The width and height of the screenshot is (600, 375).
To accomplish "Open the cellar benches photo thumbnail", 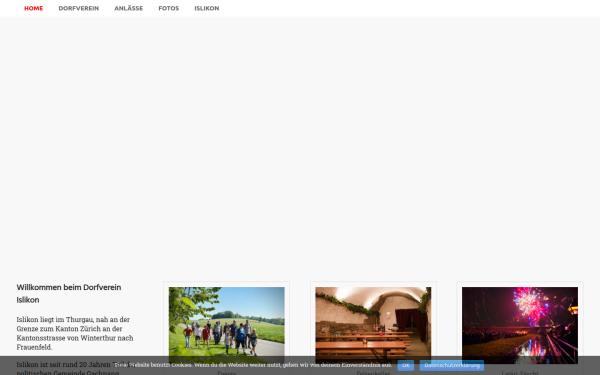I will pos(373,325).
